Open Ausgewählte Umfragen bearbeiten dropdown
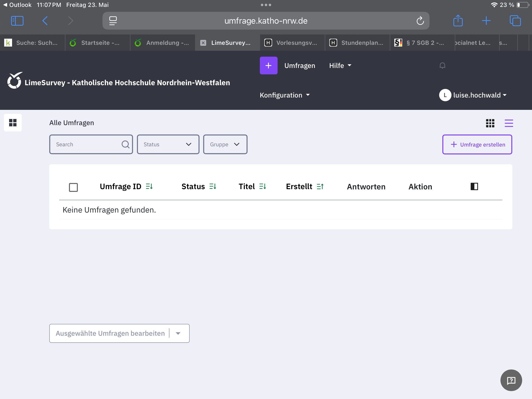This screenshot has width=532, height=399. click(x=119, y=333)
